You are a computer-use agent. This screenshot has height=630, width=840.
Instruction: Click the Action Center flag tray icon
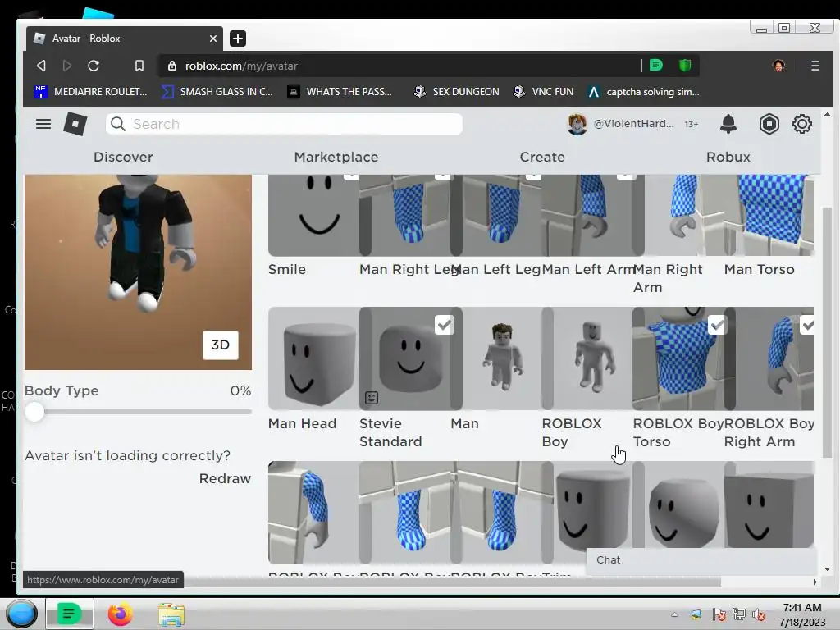click(x=719, y=615)
